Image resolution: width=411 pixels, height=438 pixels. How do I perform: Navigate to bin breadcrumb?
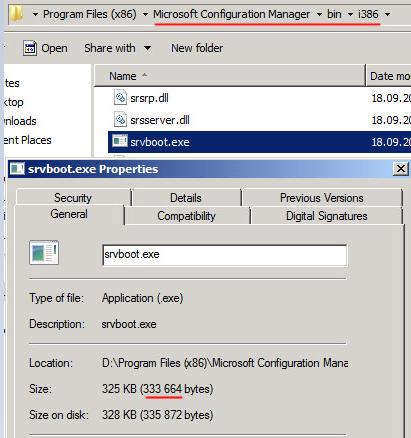pyautogui.click(x=334, y=14)
